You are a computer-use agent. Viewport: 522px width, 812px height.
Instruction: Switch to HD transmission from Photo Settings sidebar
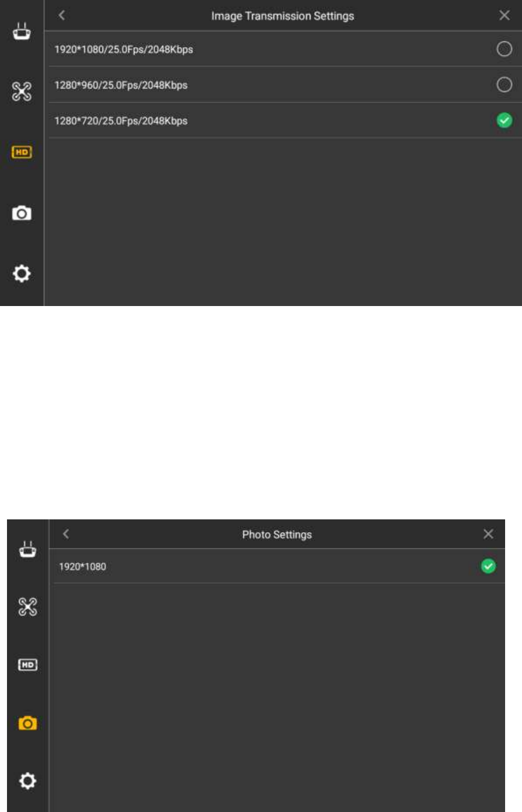[x=28, y=665]
